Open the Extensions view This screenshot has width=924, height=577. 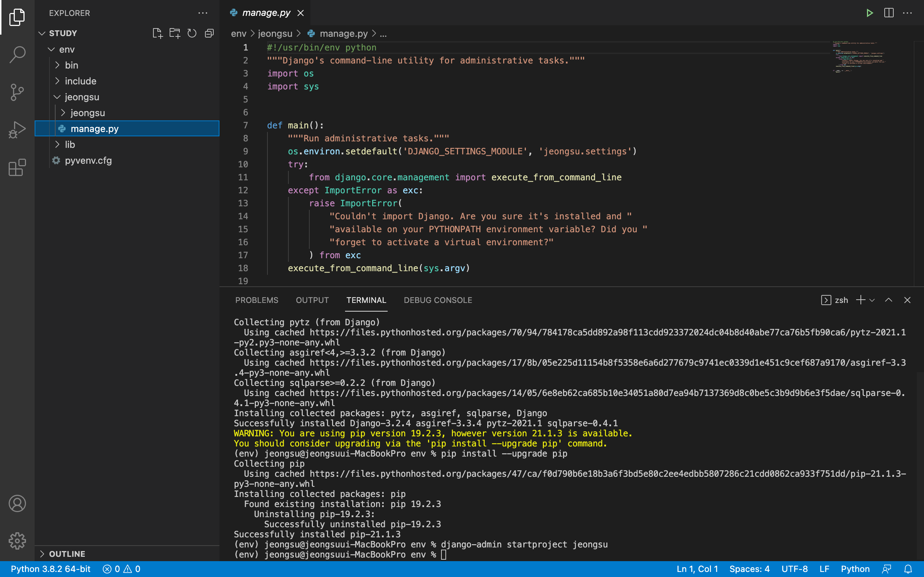click(17, 168)
